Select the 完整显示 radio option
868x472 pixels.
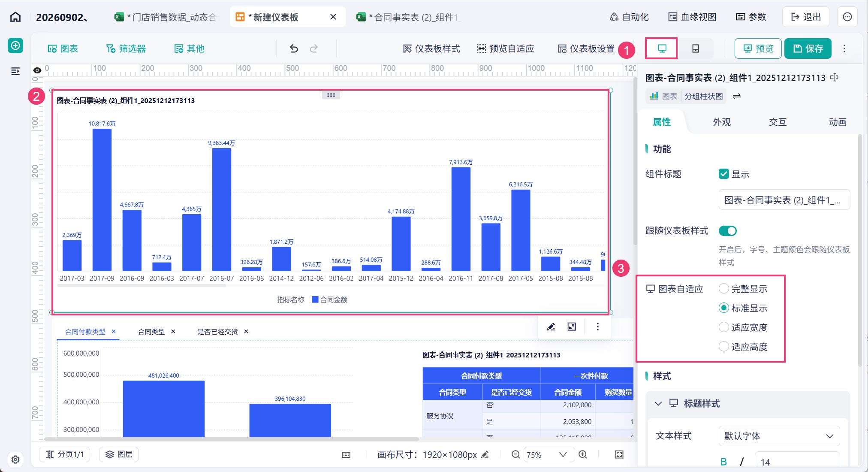(x=724, y=288)
